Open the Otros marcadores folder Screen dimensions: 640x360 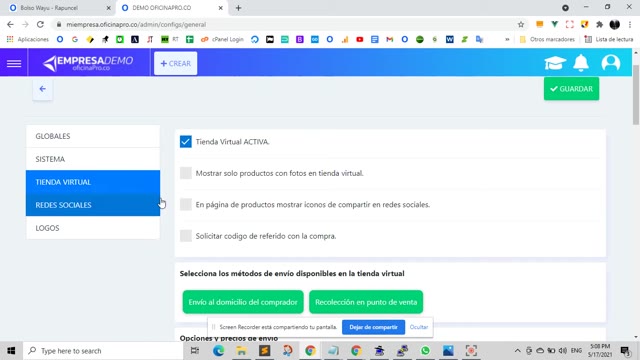[547, 39]
